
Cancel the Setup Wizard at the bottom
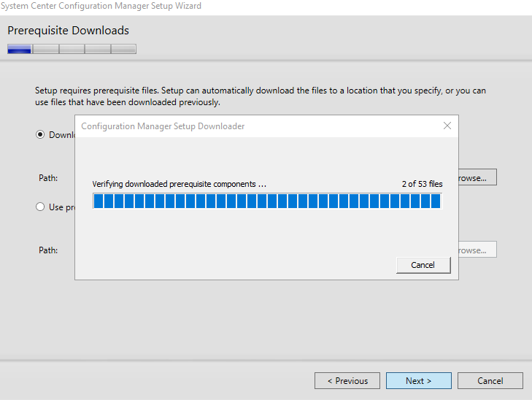click(490, 381)
